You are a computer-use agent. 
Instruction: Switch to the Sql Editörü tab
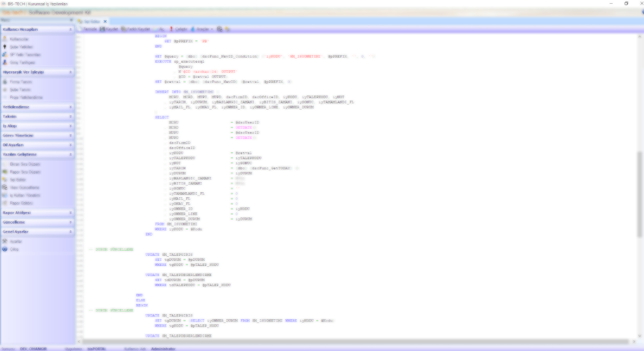[x=91, y=21]
